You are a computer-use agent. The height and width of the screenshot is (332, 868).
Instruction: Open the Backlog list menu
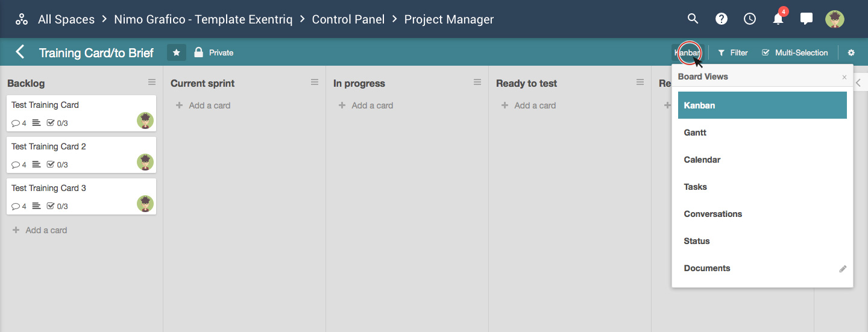click(152, 83)
